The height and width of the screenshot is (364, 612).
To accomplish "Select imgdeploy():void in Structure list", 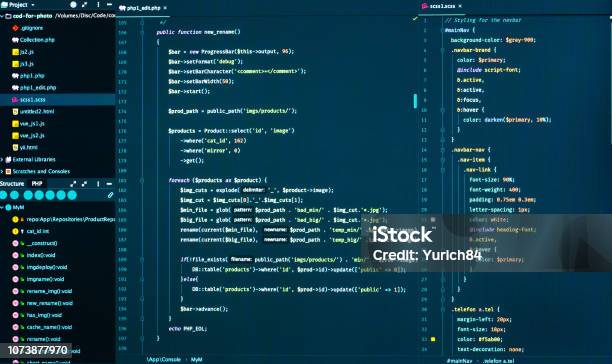I will click(x=47, y=267).
